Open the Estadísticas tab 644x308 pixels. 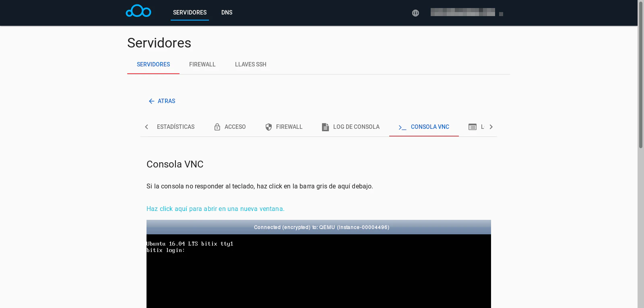175,127
